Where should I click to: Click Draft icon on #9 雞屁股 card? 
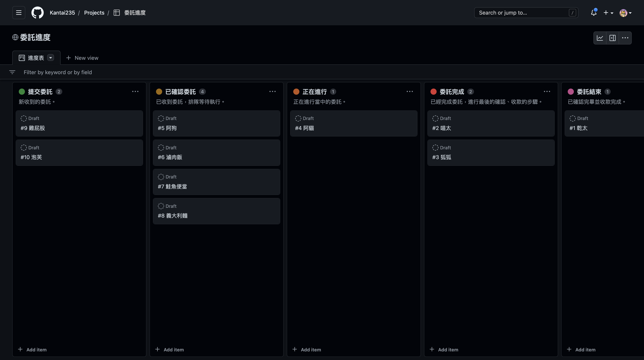point(24,118)
